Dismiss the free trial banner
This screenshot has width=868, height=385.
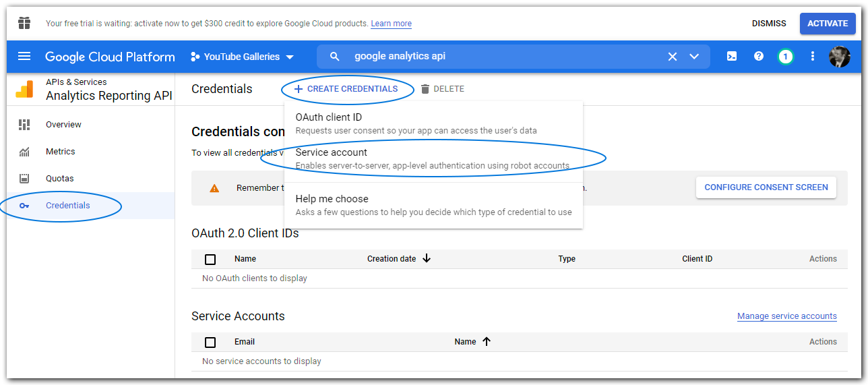[x=769, y=24]
